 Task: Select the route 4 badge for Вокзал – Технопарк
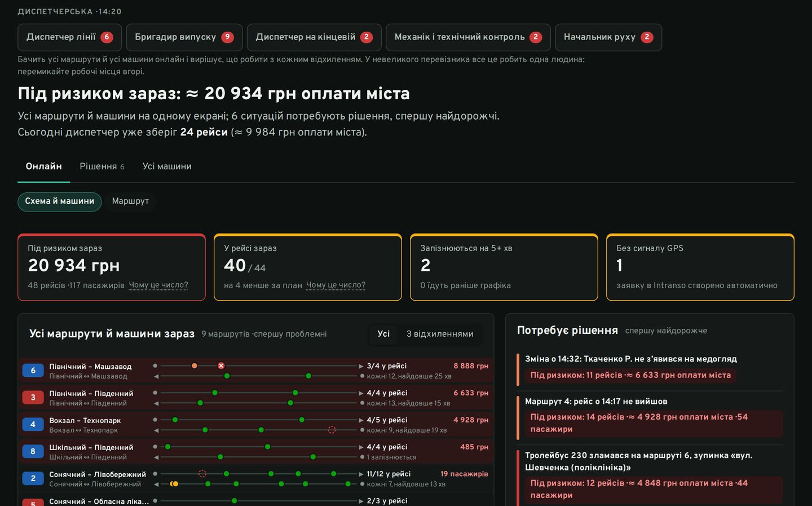pyautogui.click(x=33, y=425)
